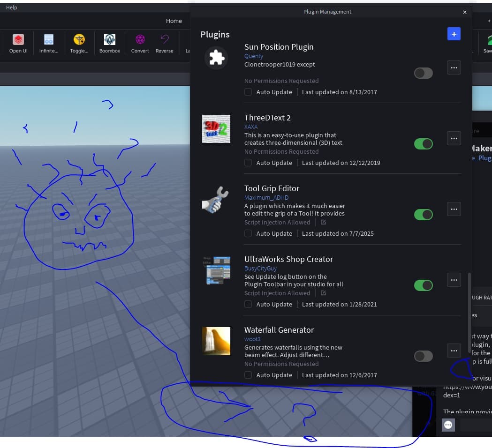492x448 pixels.
Task: Click the UltraWorks Shop Creator thumbnail
Action: [x=216, y=270]
